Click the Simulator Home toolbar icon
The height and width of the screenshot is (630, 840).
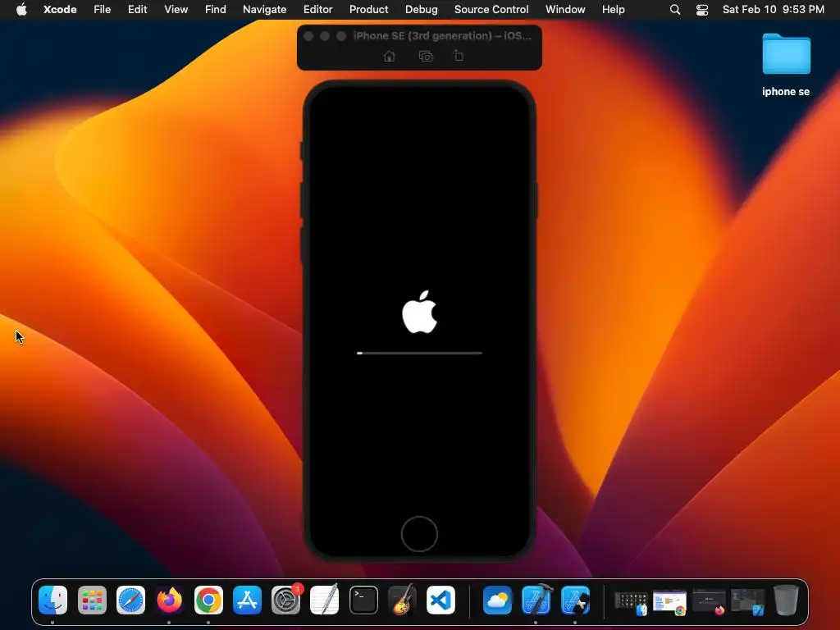(x=390, y=57)
